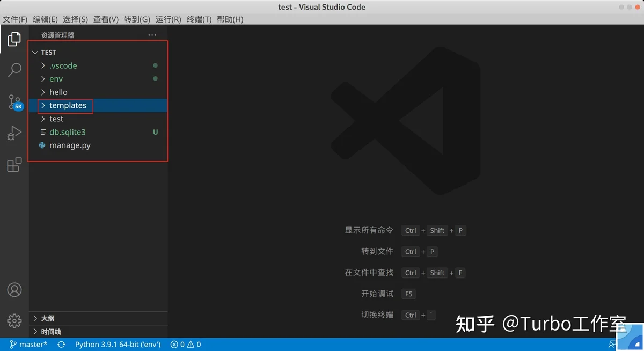This screenshot has width=644, height=351.
Task: Open the 终端(T) menu
Action: point(199,19)
